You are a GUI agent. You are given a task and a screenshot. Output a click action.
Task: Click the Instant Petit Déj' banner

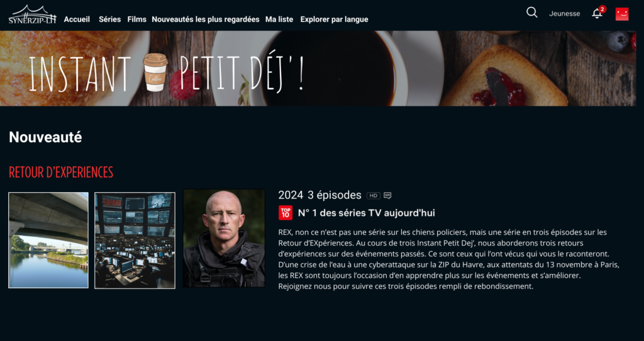[x=318, y=68]
